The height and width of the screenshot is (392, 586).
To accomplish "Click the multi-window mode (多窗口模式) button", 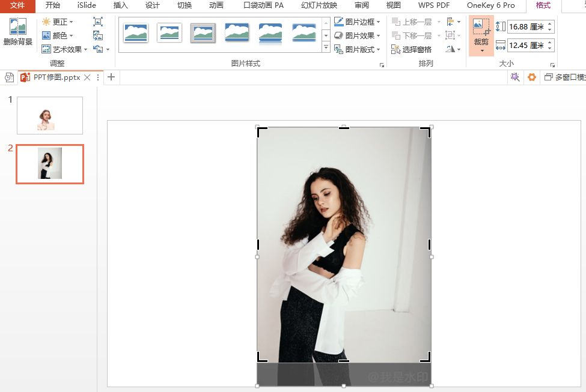I will click(565, 77).
